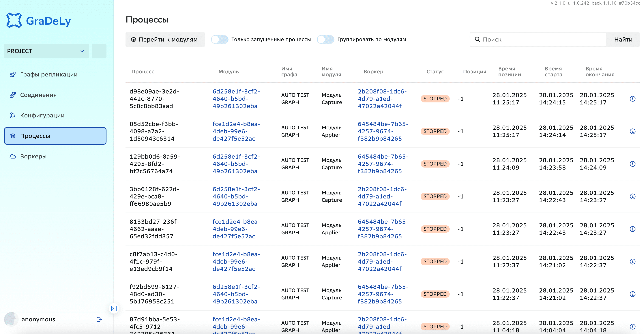
Task: Click the anonymous user avatar
Action: click(x=11, y=319)
